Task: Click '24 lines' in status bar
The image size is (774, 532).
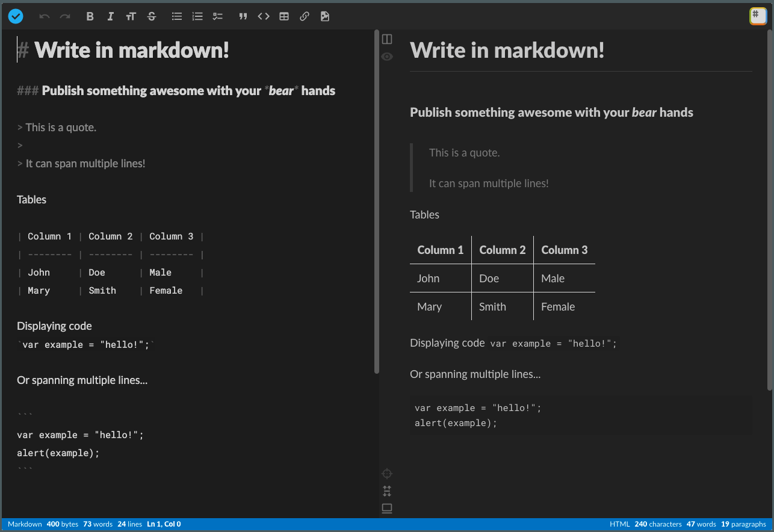Action: (x=130, y=524)
